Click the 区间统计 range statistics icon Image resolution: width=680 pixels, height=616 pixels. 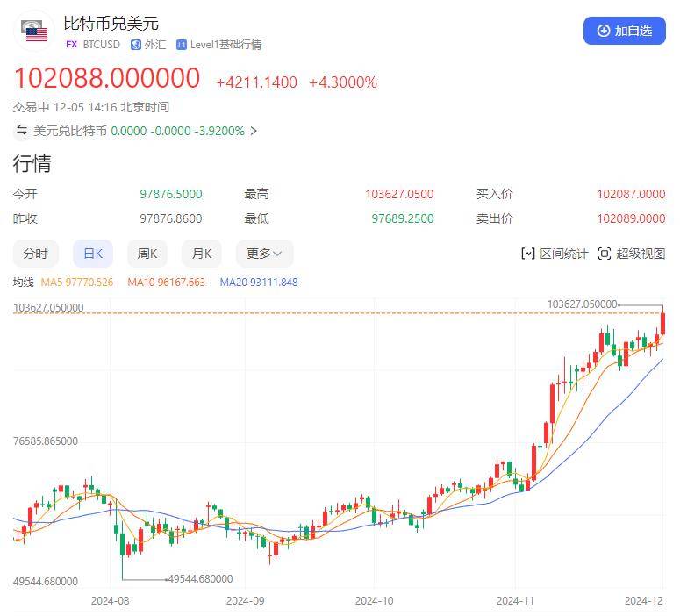pyautogui.click(x=527, y=254)
